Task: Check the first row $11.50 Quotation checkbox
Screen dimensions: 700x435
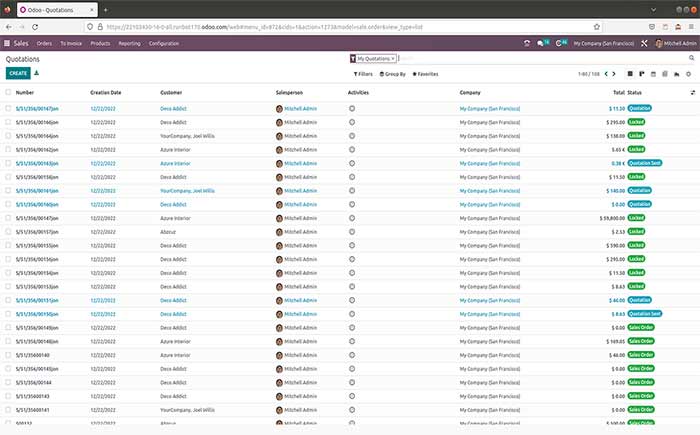Action: point(8,108)
